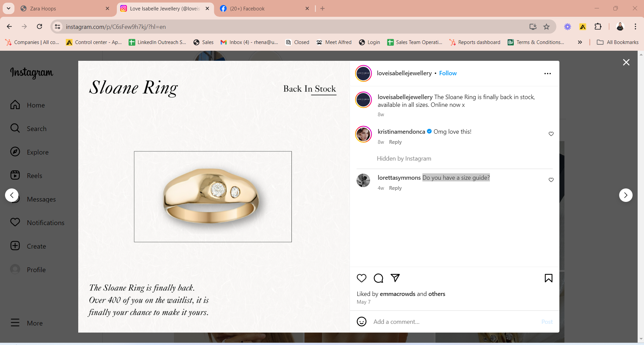Open Profile in Instagram sidebar
Viewport: 644px width, 345px height.
click(x=28, y=270)
